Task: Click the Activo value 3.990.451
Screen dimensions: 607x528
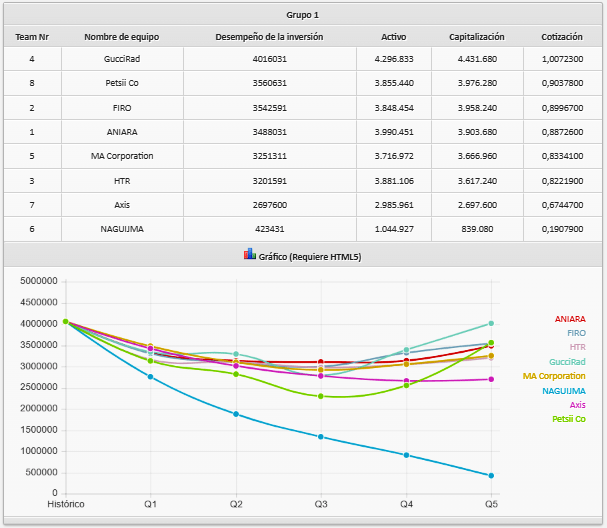Action: [394, 132]
